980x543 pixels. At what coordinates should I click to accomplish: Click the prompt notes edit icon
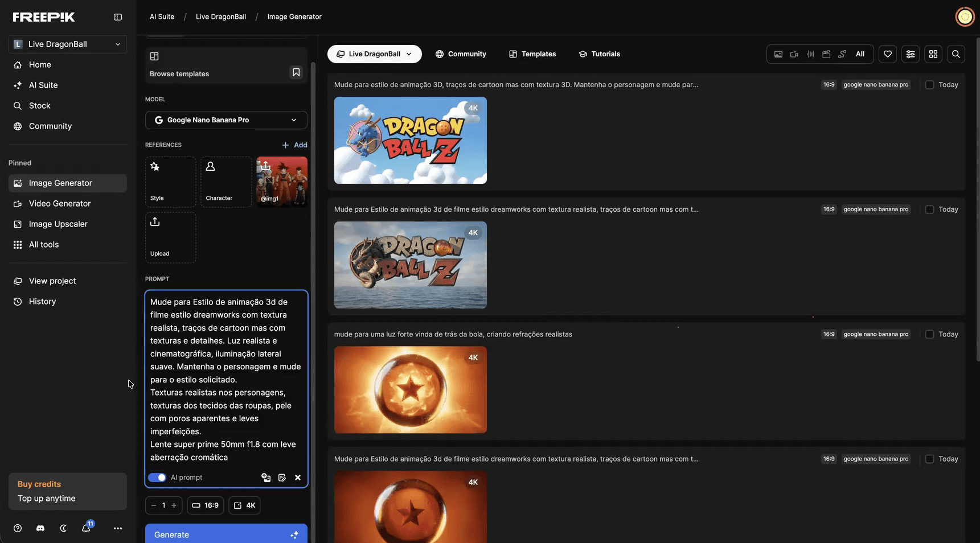(x=282, y=478)
